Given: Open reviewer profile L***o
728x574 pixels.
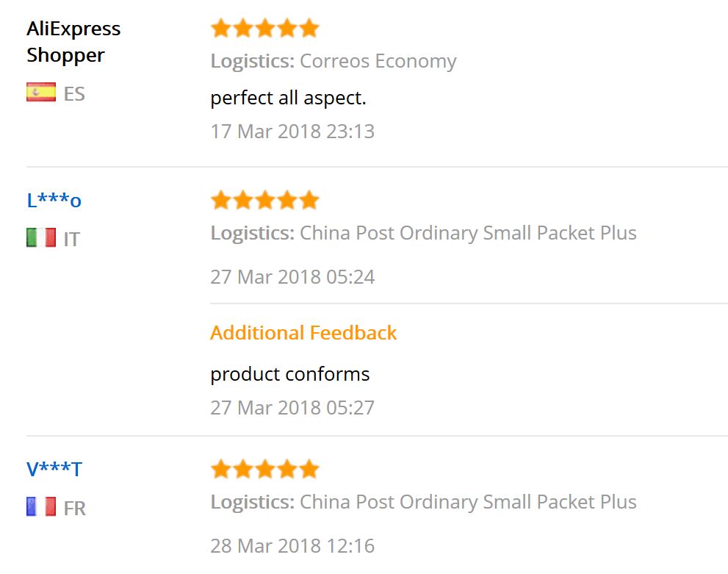Looking at the screenshot, I should 54,200.
